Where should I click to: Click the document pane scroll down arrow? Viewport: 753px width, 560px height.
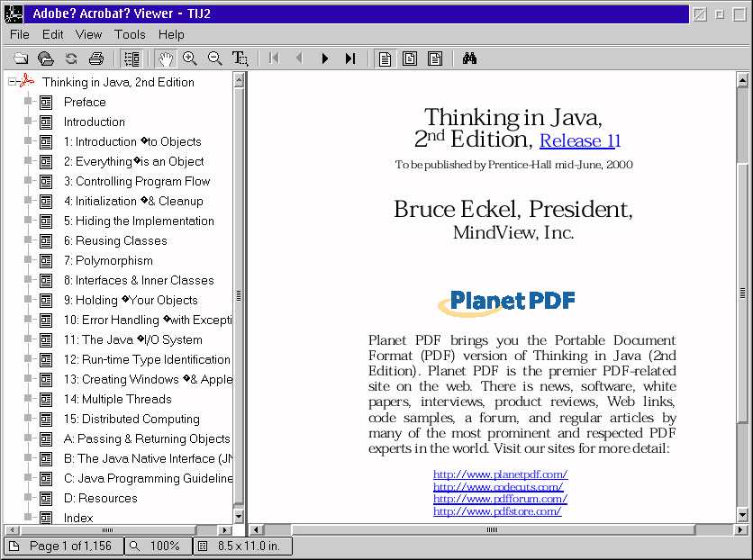(x=742, y=516)
